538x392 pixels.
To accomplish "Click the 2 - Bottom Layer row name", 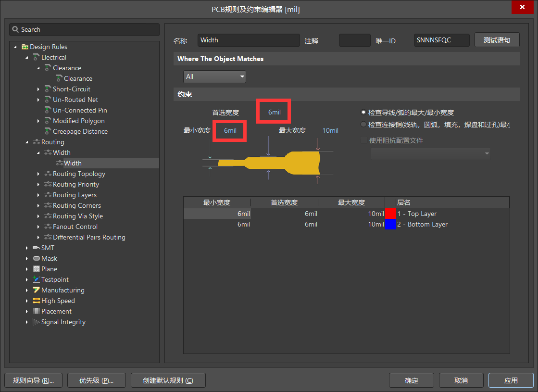I will coord(423,224).
